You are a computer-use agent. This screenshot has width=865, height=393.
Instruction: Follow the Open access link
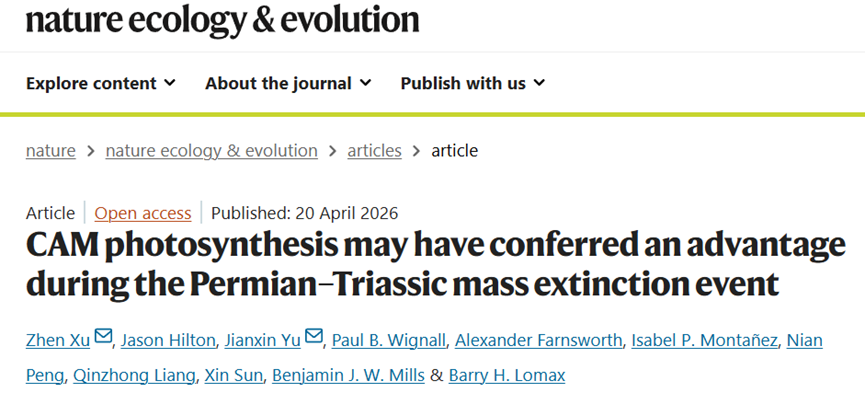tap(143, 213)
